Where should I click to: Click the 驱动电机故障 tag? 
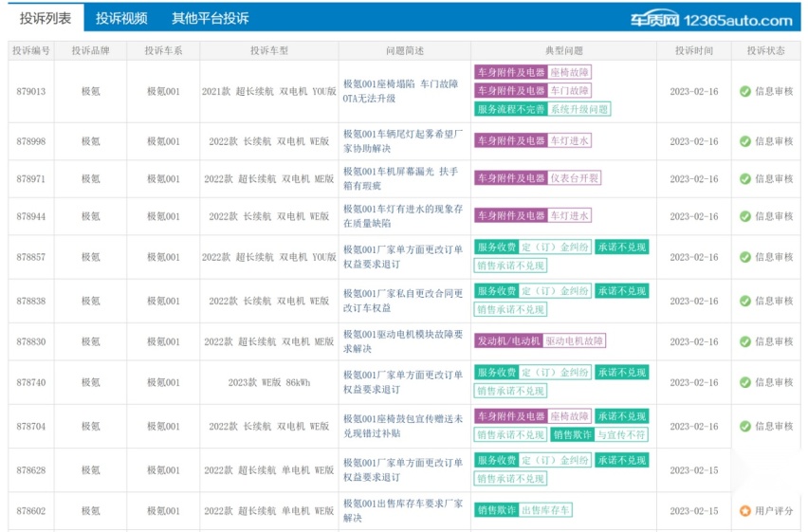point(575,340)
